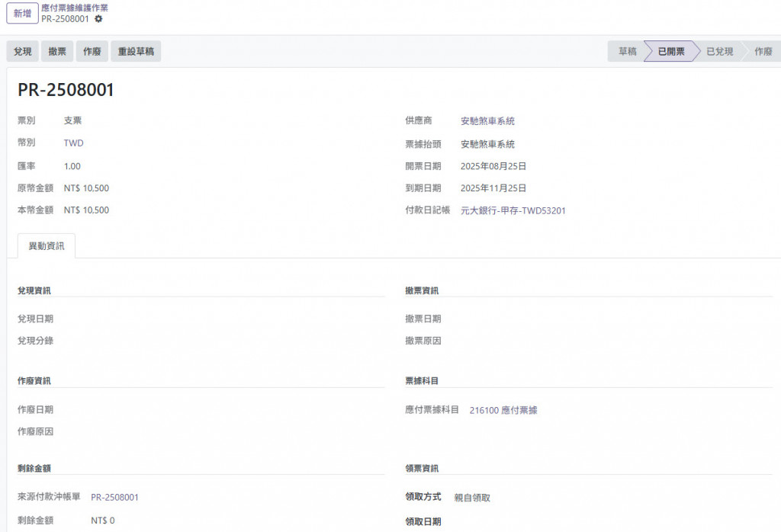Open 元大銀行-甲存-TWD53201 journal link
This screenshot has width=781, height=532.
(513, 210)
